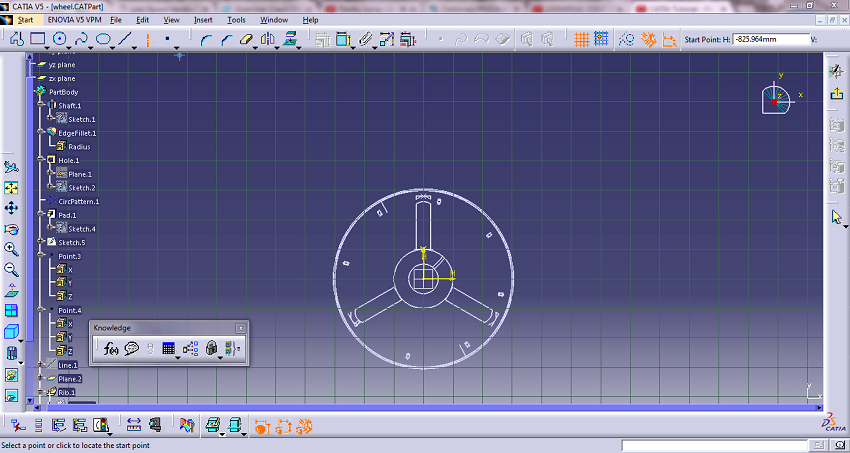Open Line tool flyout arrow
850x453 pixels.
coord(134,48)
